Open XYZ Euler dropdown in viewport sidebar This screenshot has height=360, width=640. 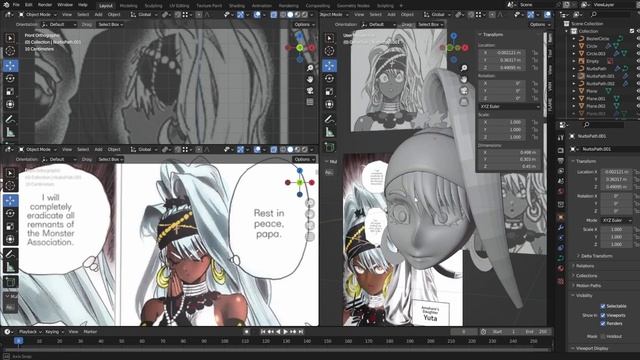tap(509, 106)
